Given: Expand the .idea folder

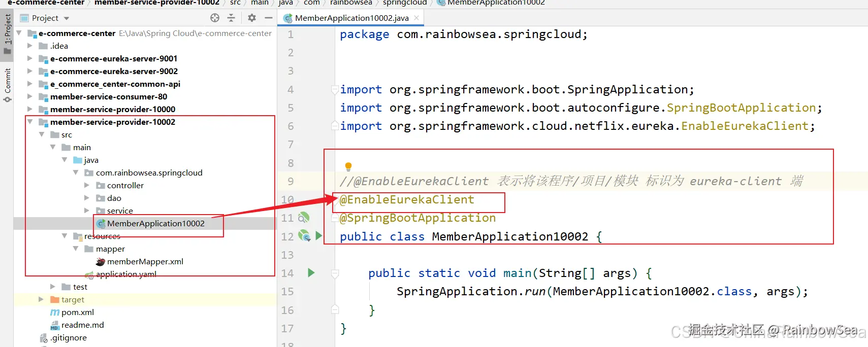Looking at the screenshot, I should [30, 46].
